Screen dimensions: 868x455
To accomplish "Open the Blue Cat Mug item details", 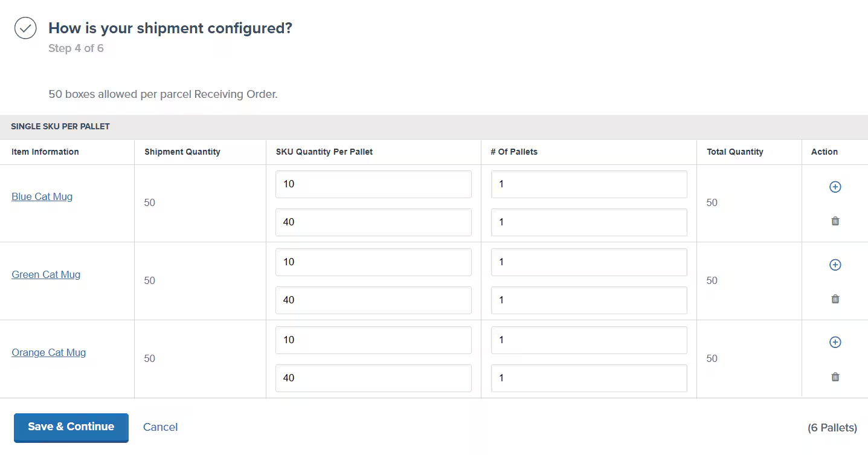I will pos(42,196).
